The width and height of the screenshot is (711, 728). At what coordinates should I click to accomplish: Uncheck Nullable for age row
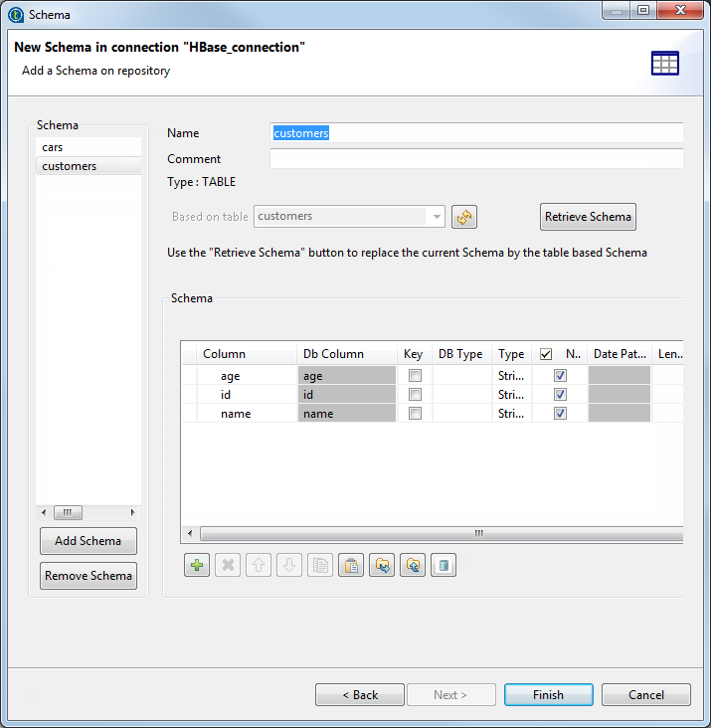[x=560, y=375]
